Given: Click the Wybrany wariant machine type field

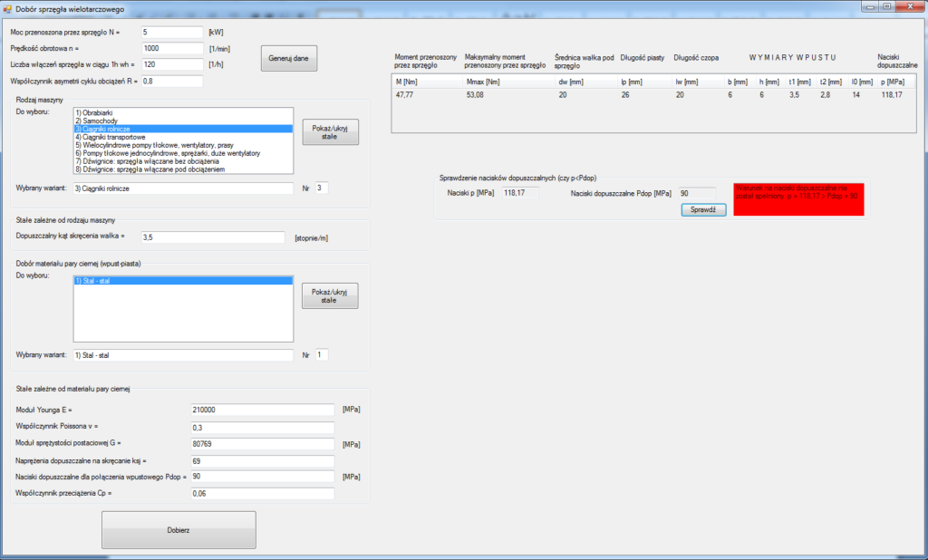Looking at the screenshot, I should pyautogui.click(x=183, y=188).
